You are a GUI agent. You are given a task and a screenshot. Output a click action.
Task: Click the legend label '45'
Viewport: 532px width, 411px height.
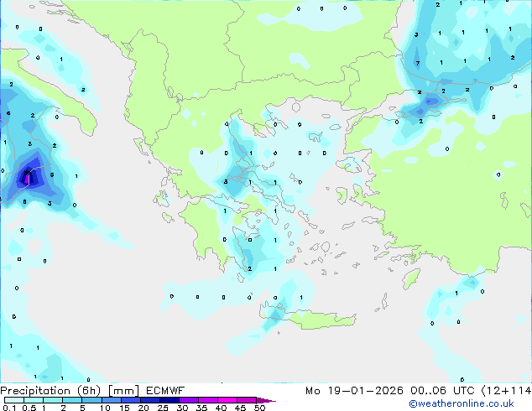click(x=240, y=408)
